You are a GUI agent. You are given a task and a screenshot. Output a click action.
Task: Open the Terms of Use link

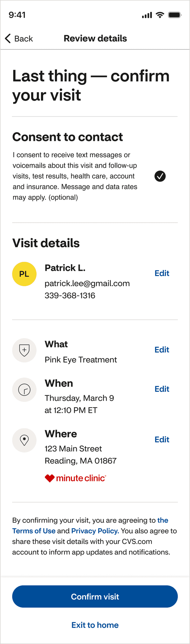pos(34,531)
